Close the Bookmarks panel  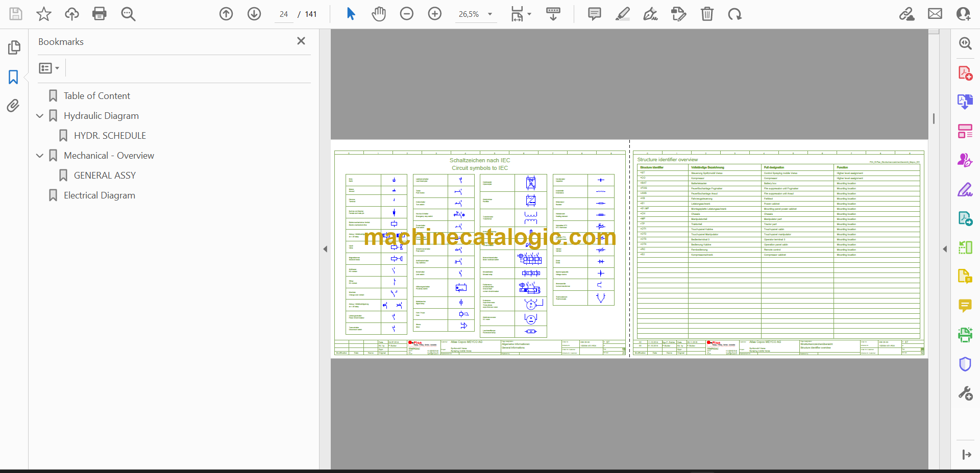[301, 41]
